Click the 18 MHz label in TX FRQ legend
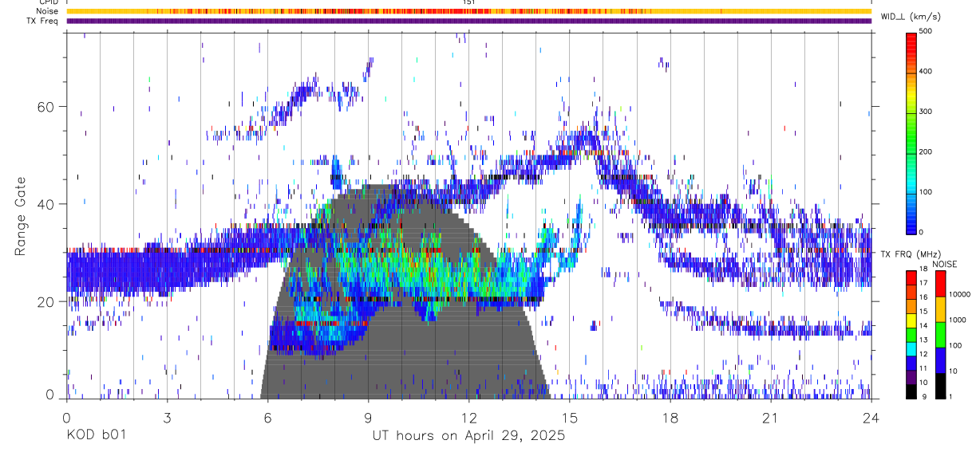980x452 pixels. [x=923, y=269]
